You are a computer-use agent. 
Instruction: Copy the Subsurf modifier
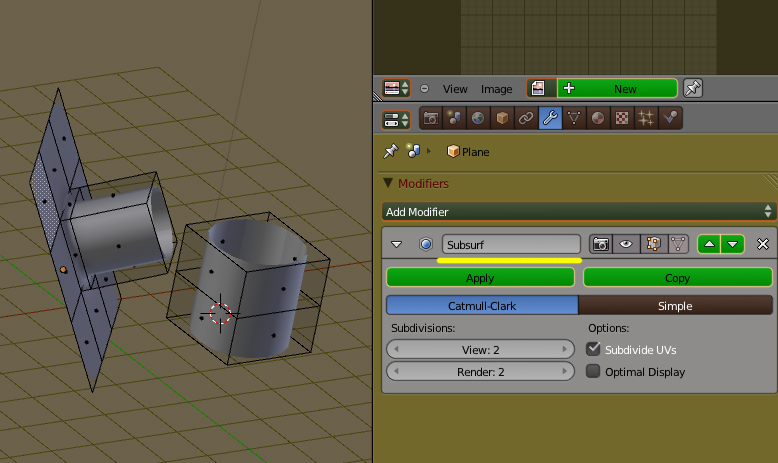pos(678,278)
